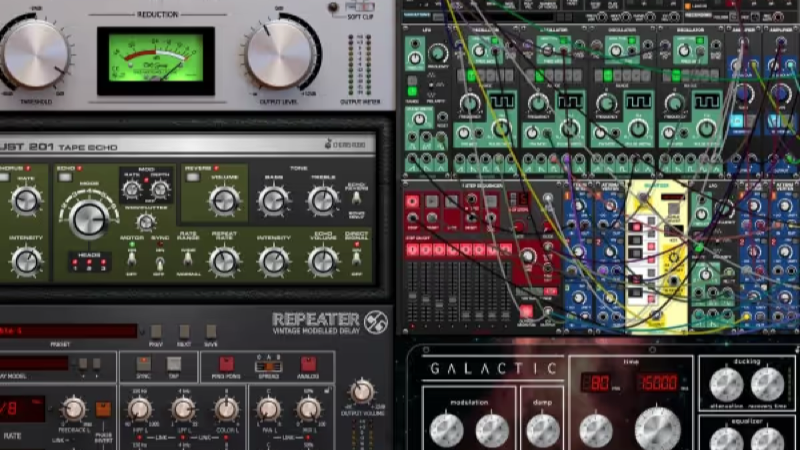Click Heads LED number 1
This screenshot has height=450, width=800.
pos(74,264)
